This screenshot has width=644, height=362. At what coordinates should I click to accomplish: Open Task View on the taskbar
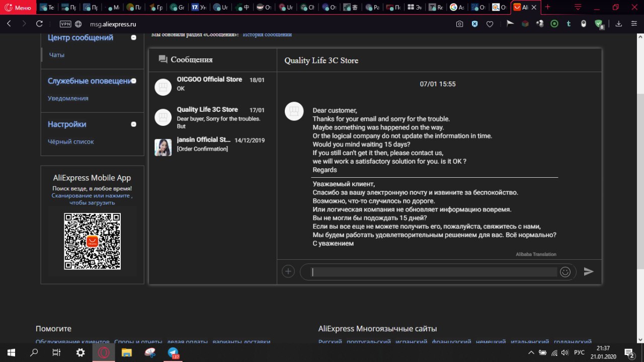(x=57, y=352)
